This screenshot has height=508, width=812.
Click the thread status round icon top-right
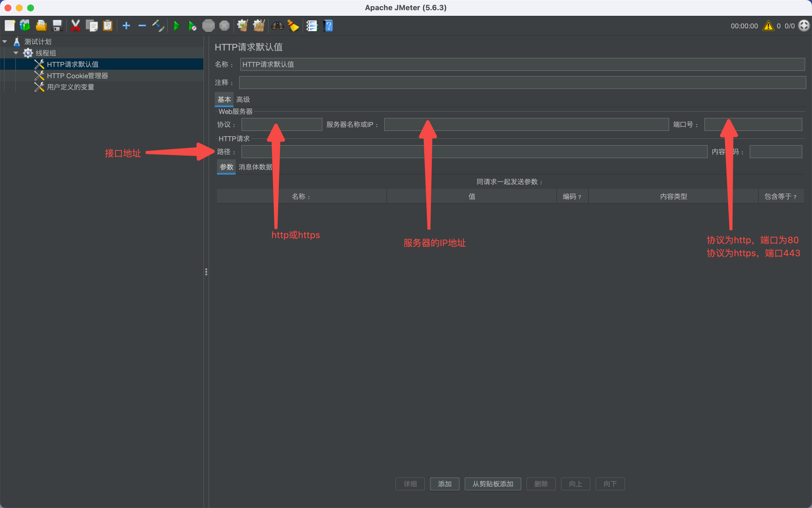pyautogui.click(x=804, y=26)
